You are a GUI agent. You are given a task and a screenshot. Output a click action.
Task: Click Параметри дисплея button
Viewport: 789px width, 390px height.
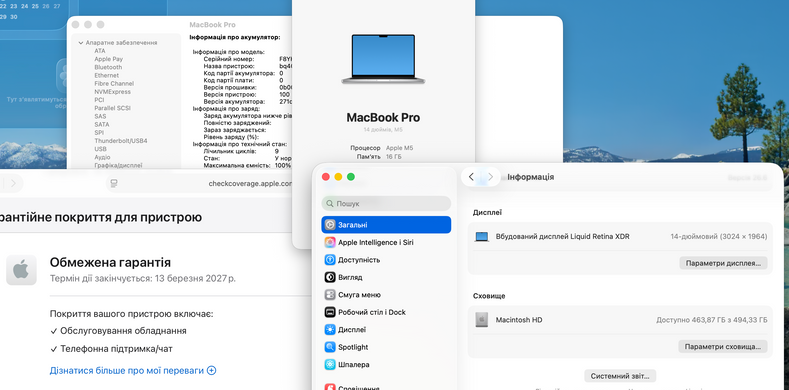pos(723,263)
